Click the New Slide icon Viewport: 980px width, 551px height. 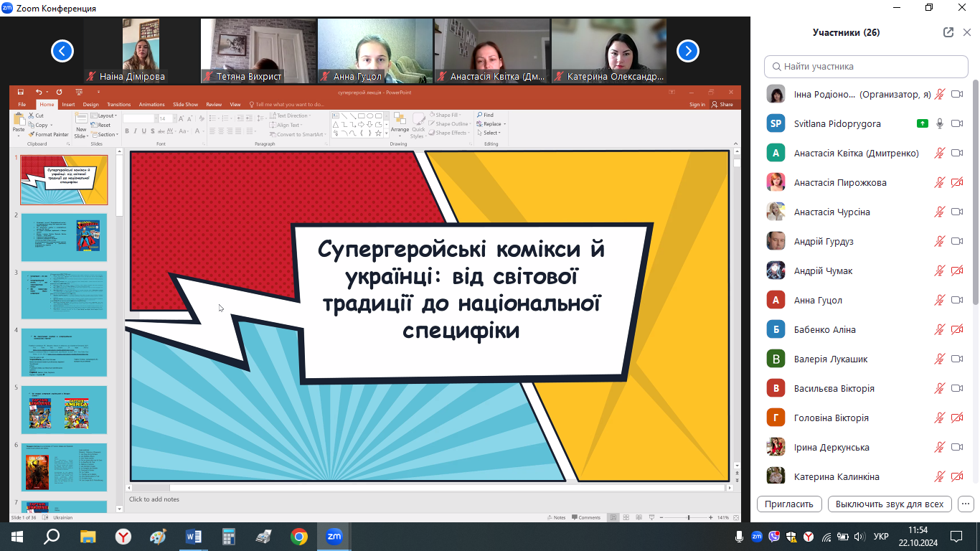point(81,121)
